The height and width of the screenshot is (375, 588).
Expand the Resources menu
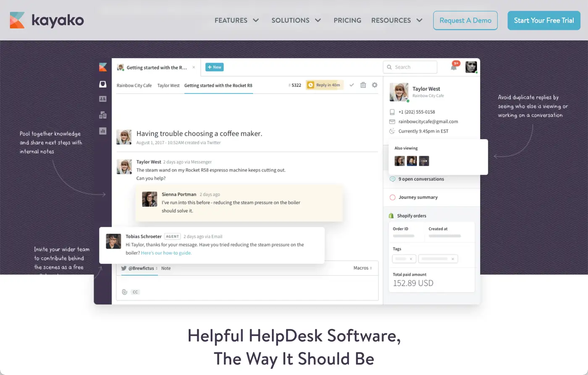click(397, 20)
